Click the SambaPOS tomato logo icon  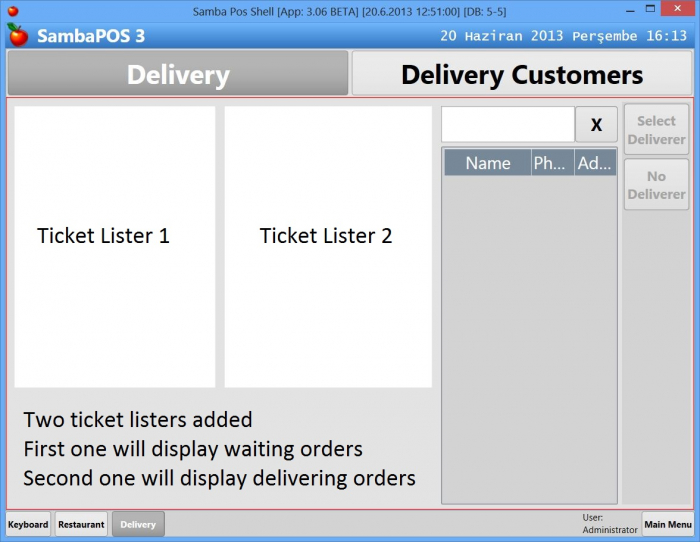17,36
